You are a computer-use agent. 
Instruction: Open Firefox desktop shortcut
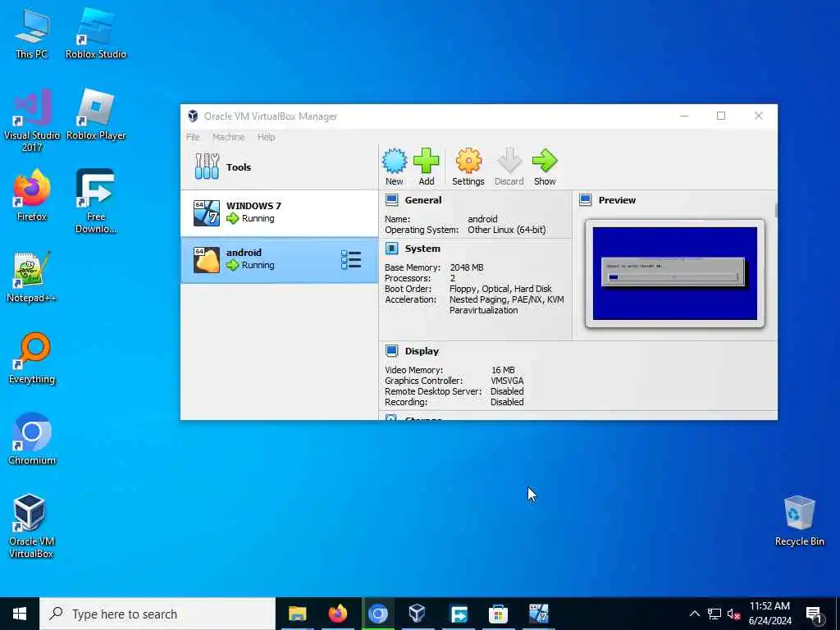point(32,195)
